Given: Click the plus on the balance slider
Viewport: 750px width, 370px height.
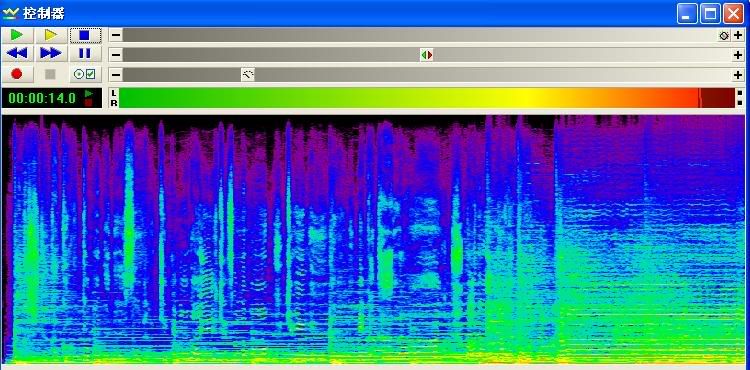Looking at the screenshot, I should 738,55.
